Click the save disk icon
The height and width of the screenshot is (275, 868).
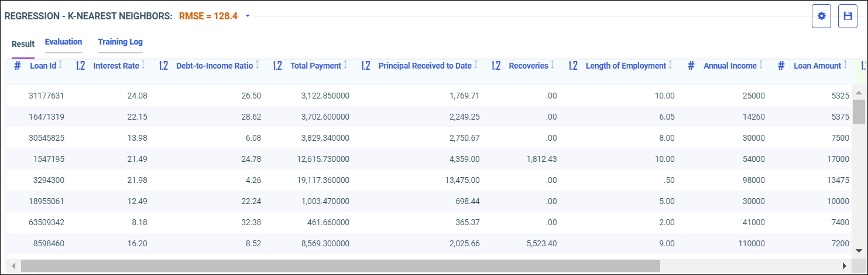click(x=847, y=16)
